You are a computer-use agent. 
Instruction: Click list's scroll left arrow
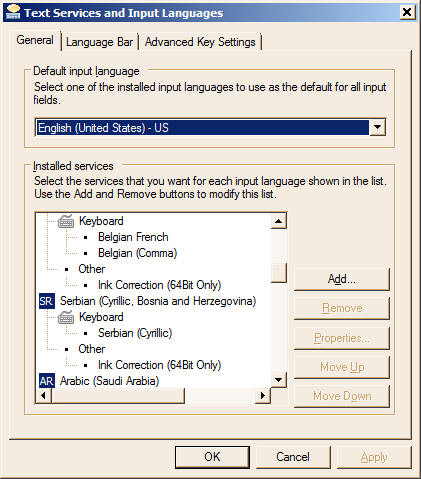pos(43,396)
